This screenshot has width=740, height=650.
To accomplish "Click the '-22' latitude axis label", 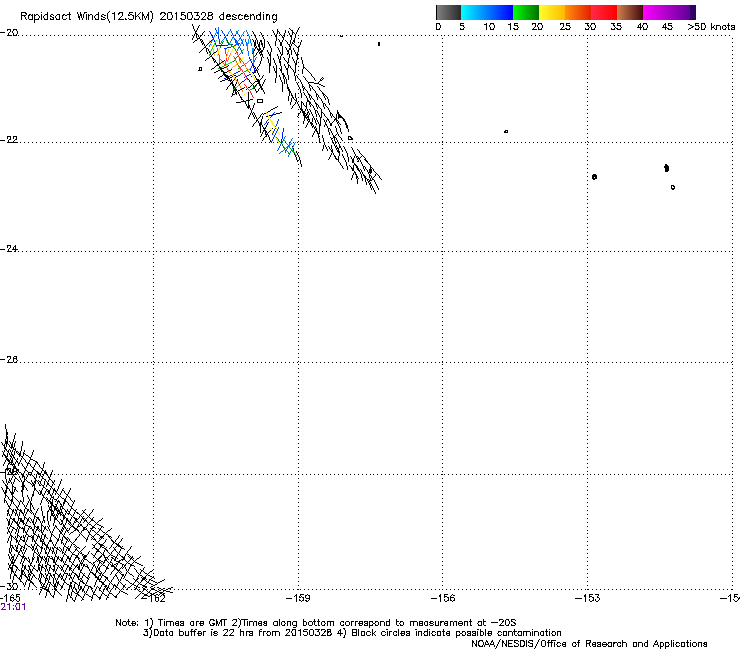I will (9, 140).
